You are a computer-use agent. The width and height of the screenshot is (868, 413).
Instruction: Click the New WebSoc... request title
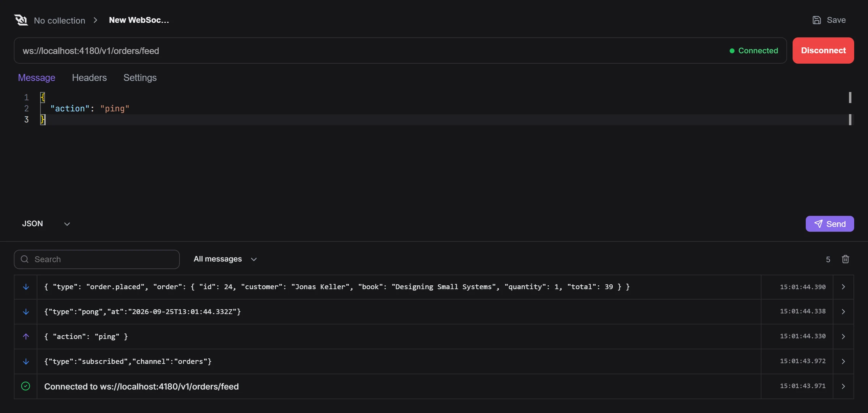pyautogui.click(x=139, y=20)
